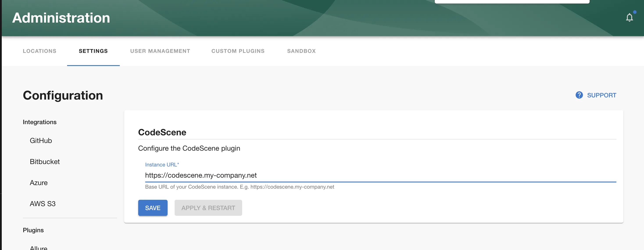Image resolution: width=644 pixels, height=250 pixels.
Task: Click the Administration header title
Action: coord(61,18)
